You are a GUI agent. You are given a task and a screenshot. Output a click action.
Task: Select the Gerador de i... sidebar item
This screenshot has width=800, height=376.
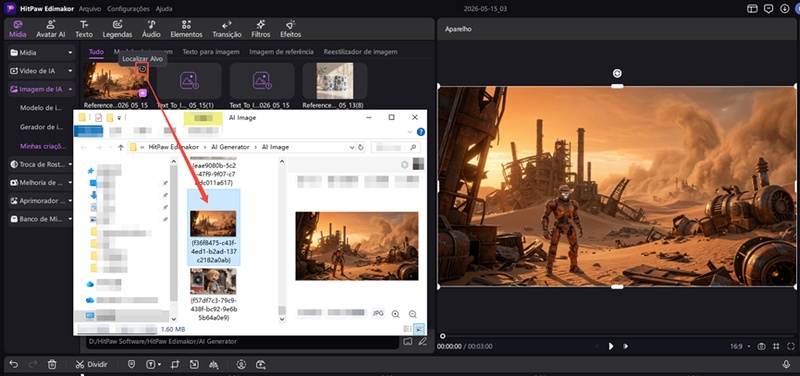(x=41, y=127)
